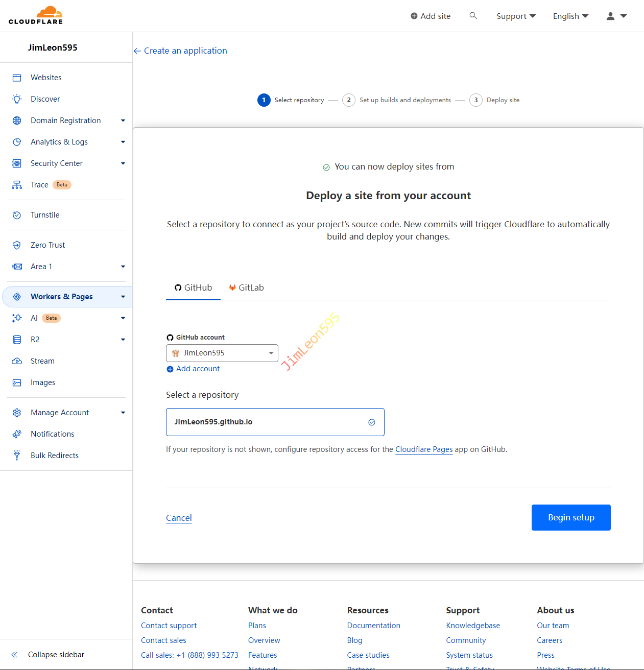Click the Begin setup button
This screenshot has width=644, height=670.
(x=570, y=517)
